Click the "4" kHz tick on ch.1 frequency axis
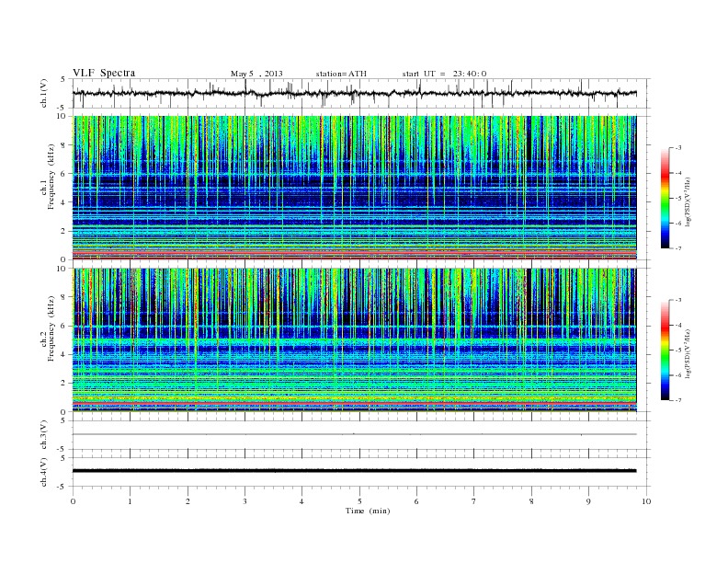The width and height of the screenshot is (728, 563). point(63,202)
